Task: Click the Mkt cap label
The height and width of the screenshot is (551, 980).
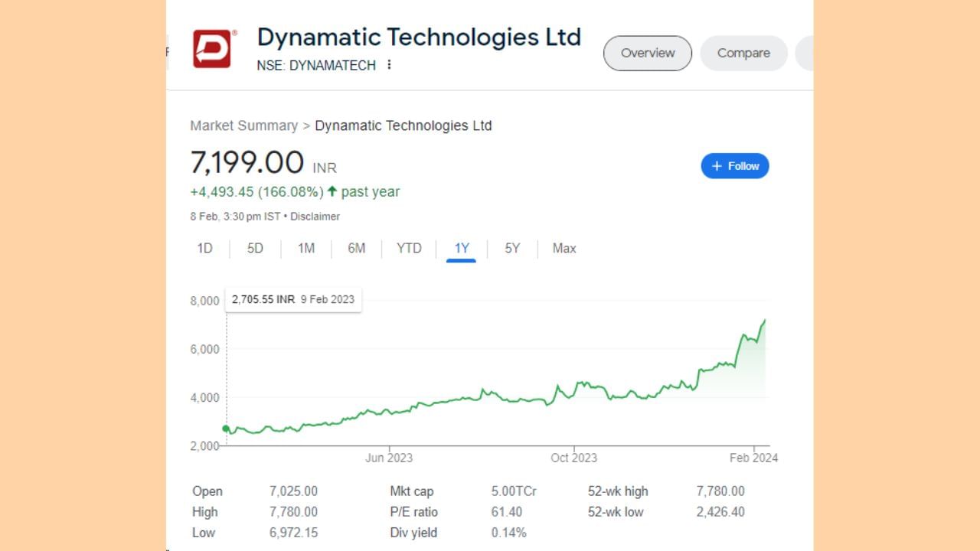Action: pyautogui.click(x=412, y=491)
